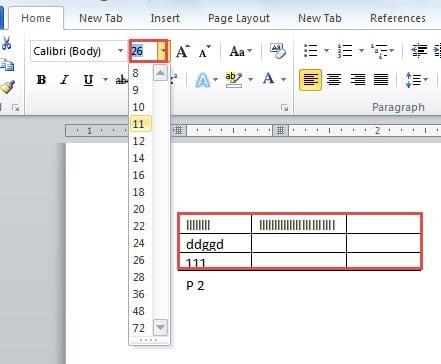Open the underline style dropdown arrow
This screenshot has width=441, height=364.
(x=105, y=80)
